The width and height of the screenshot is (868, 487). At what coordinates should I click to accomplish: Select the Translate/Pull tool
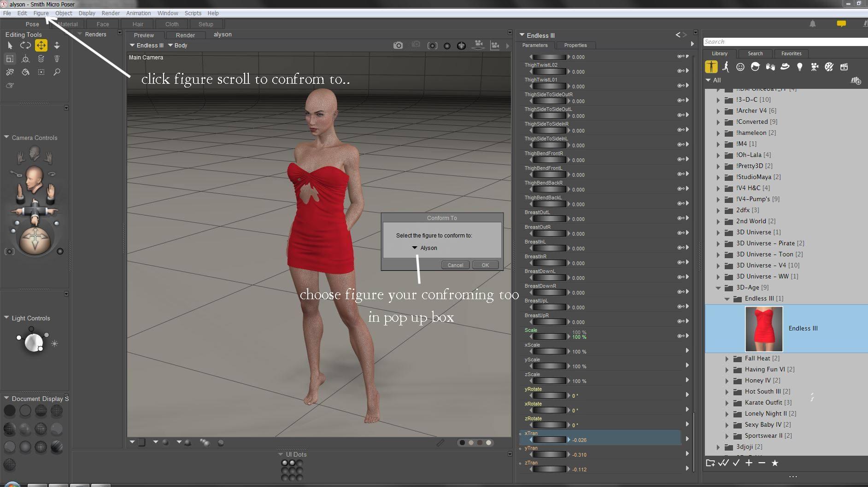[41, 45]
